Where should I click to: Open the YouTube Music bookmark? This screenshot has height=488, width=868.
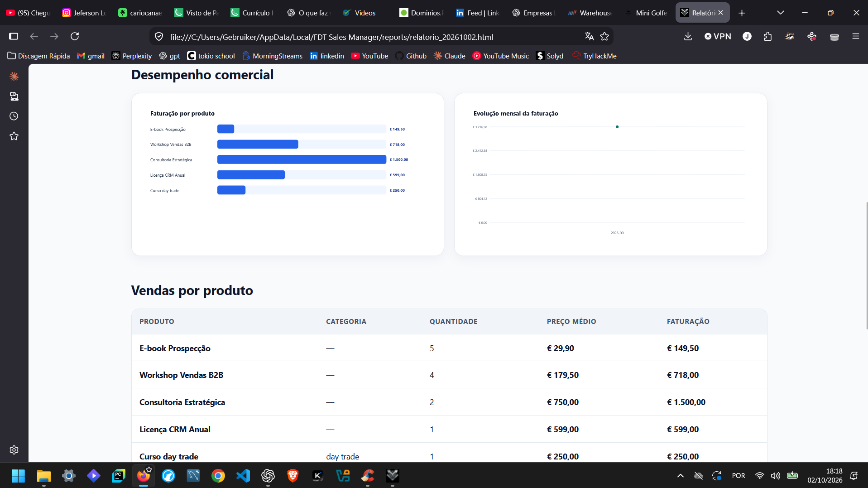click(501, 56)
